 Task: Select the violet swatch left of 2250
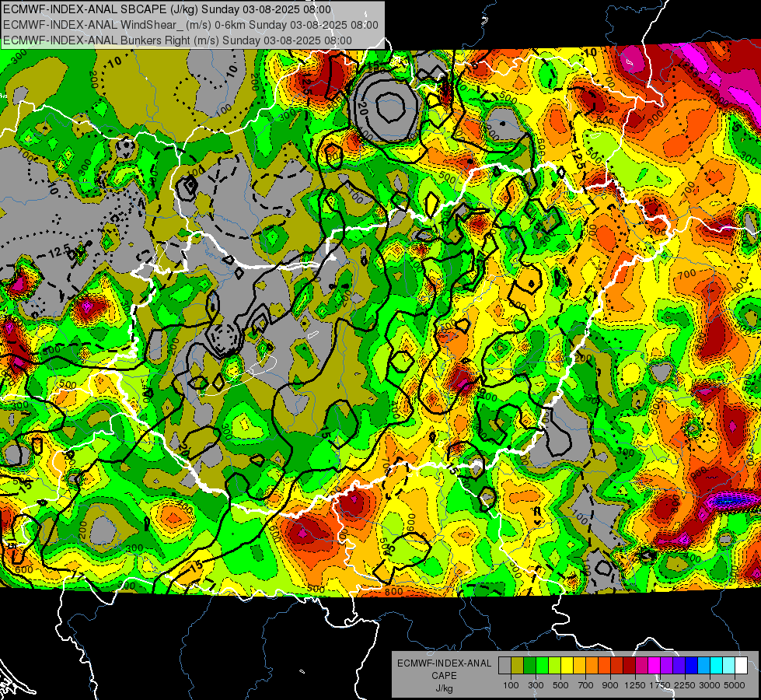click(679, 666)
